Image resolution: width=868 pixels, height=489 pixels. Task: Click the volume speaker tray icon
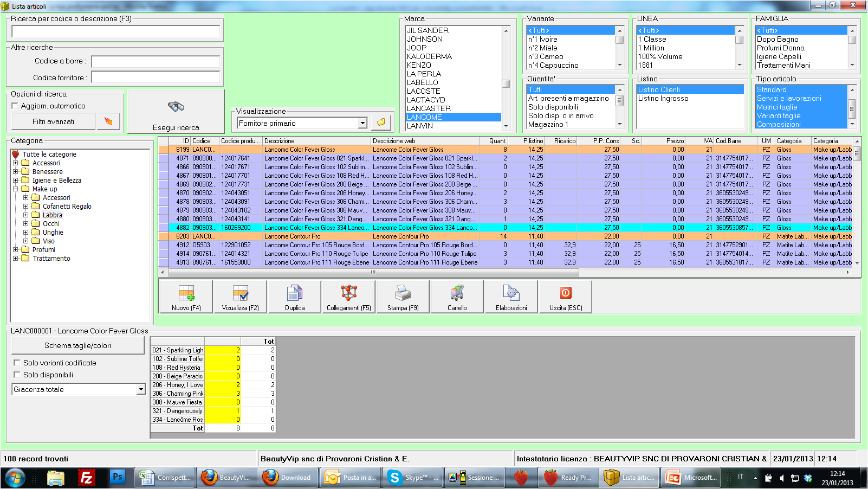[x=781, y=478]
